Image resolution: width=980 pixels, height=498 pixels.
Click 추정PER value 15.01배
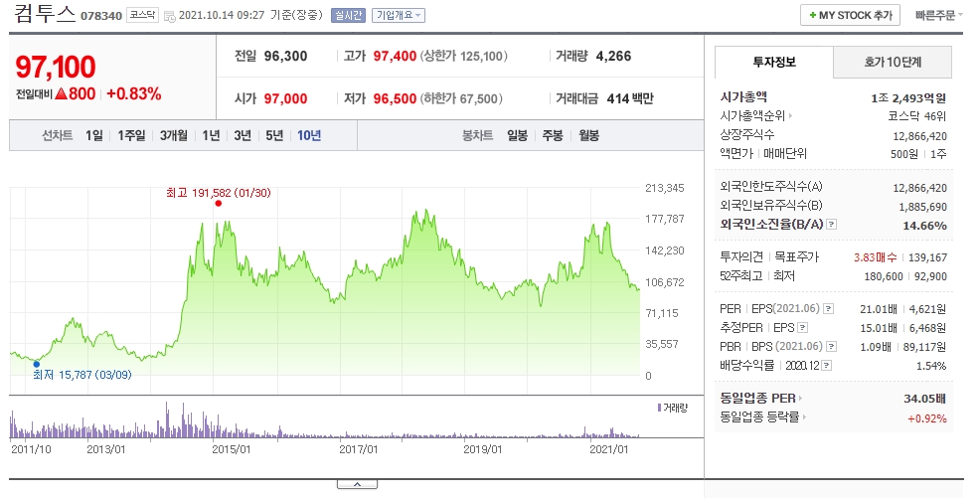(879, 328)
